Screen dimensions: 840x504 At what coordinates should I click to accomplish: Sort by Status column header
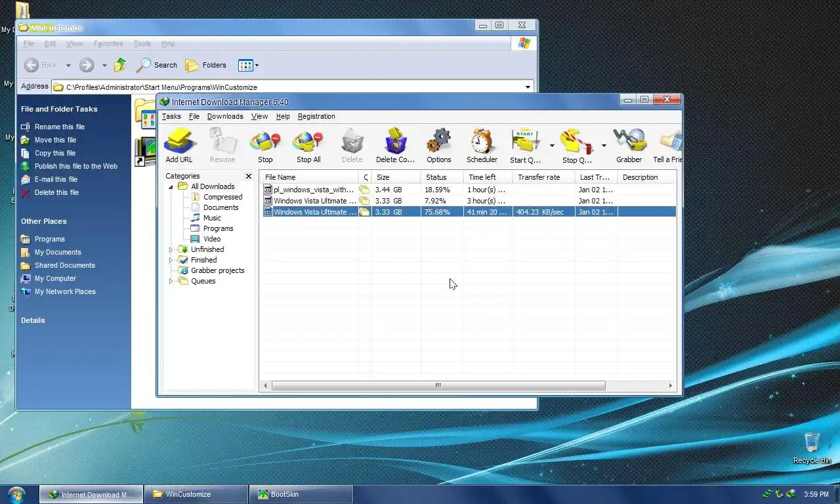point(442,177)
